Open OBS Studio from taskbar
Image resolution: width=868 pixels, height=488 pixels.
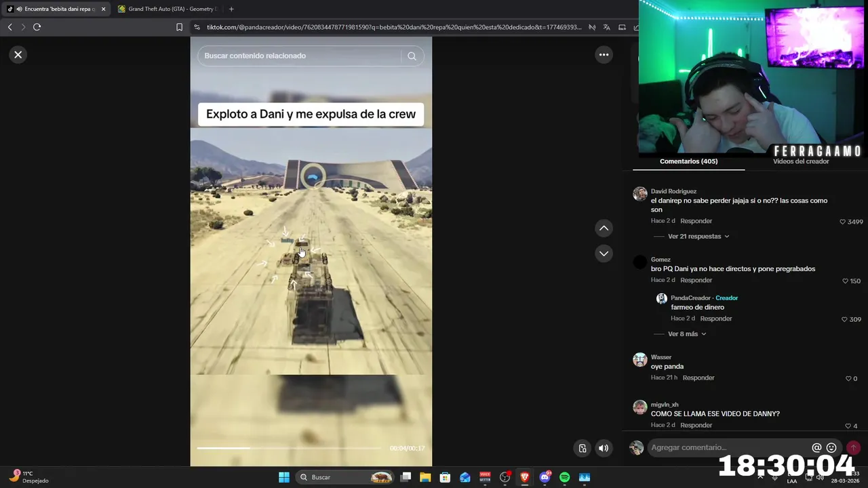tap(505, 477)
